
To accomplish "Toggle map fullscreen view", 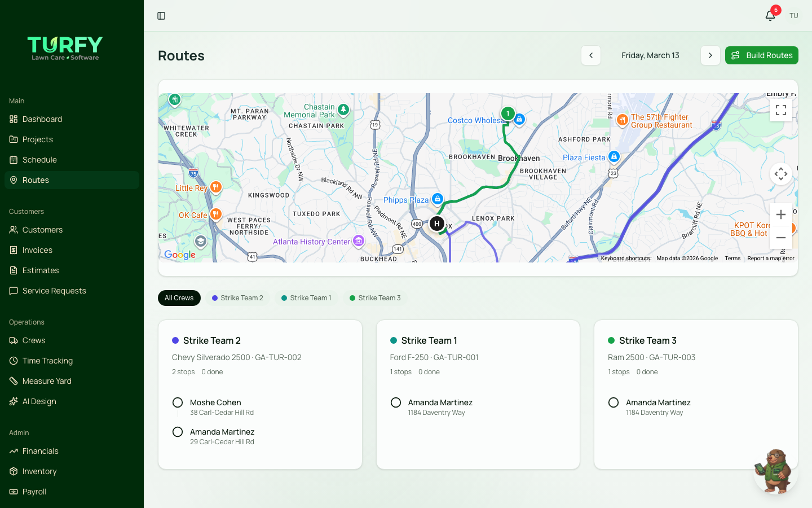I will (x=781, y=110).
